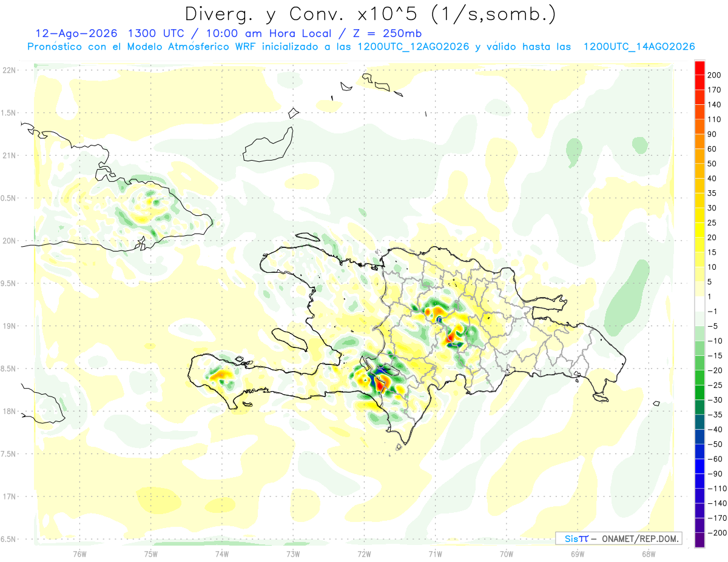
Task: Click the 'SisTT - ONAMET/REP.DOM.' label box
Action: pyautogui.click(x=619, y=538)
